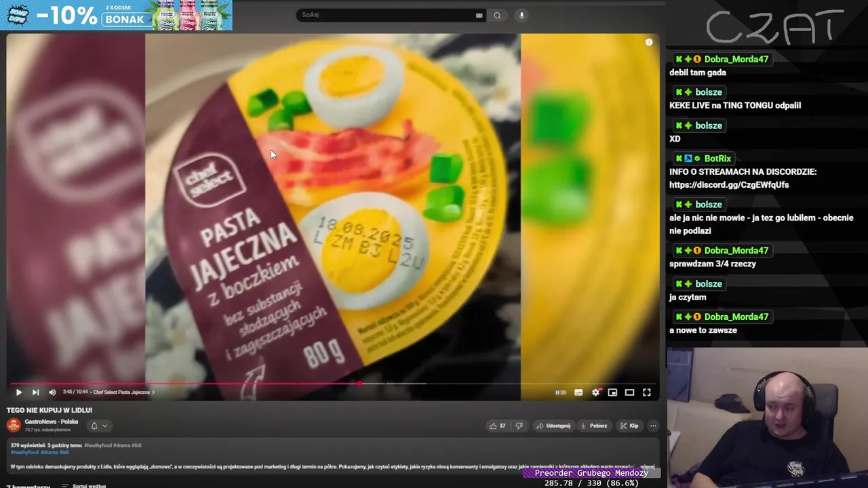Switch to theater mode view
868x488 pixels.
pos(629,392)
